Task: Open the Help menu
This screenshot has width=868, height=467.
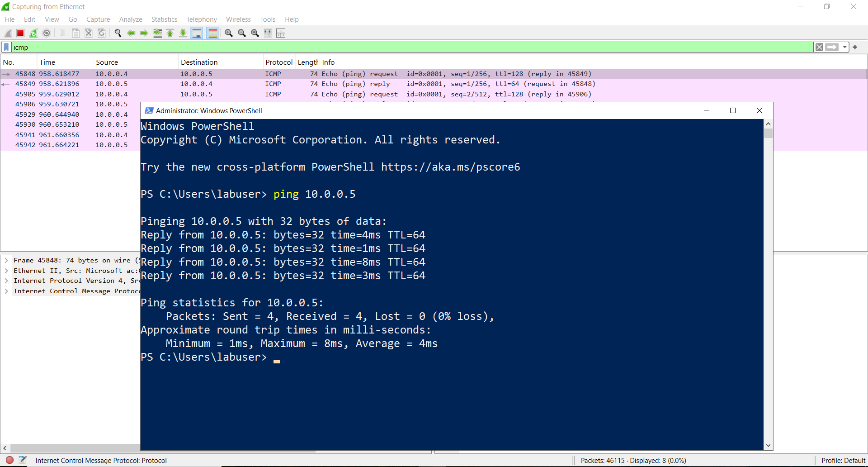Action: coord(292,19)
